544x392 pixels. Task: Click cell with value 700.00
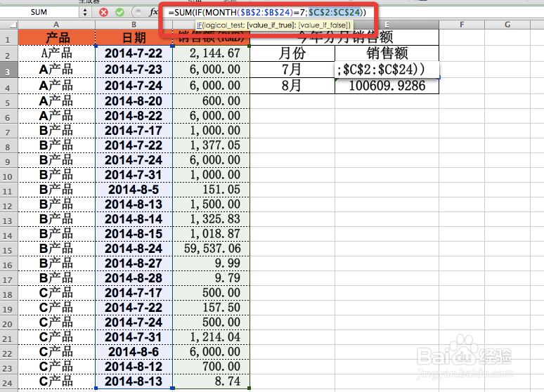(212, 367)
